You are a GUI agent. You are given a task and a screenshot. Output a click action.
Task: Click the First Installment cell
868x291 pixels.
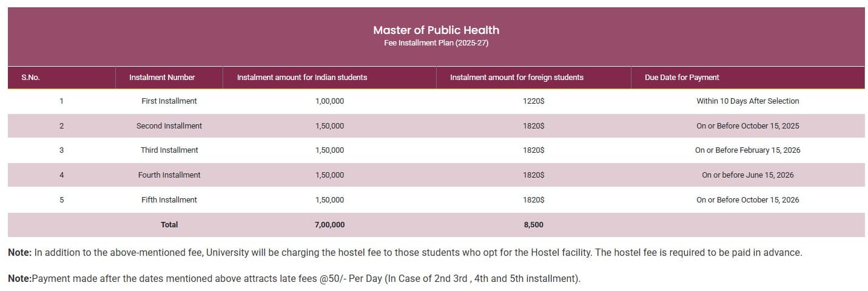(169, 101)
